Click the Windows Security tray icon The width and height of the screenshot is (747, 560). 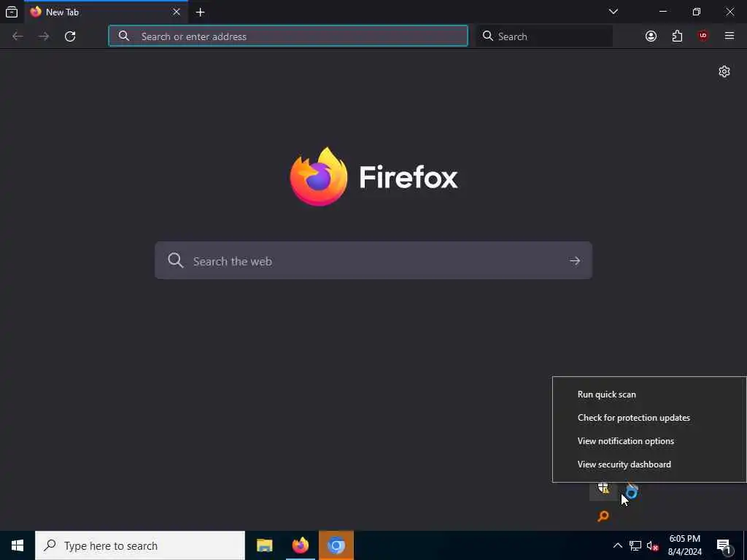click(603, 488)
